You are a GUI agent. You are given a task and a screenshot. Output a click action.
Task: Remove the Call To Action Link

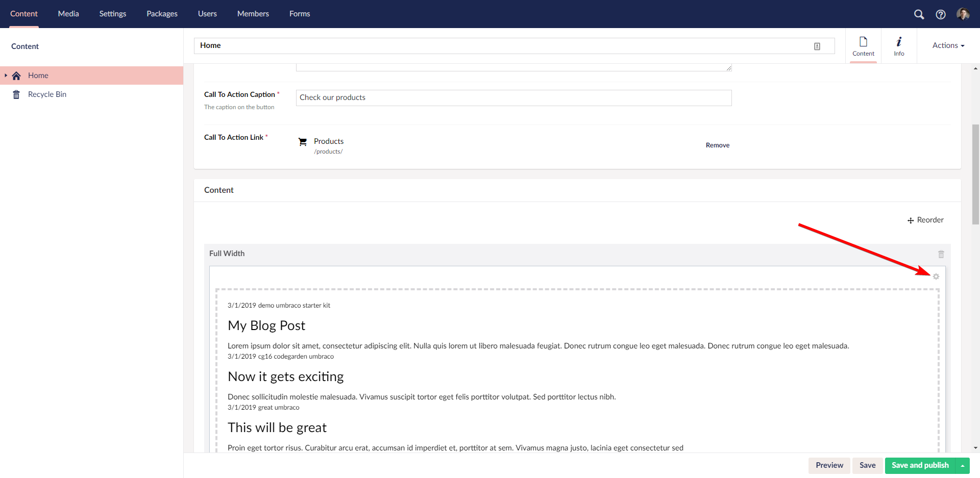pos(717,145)
